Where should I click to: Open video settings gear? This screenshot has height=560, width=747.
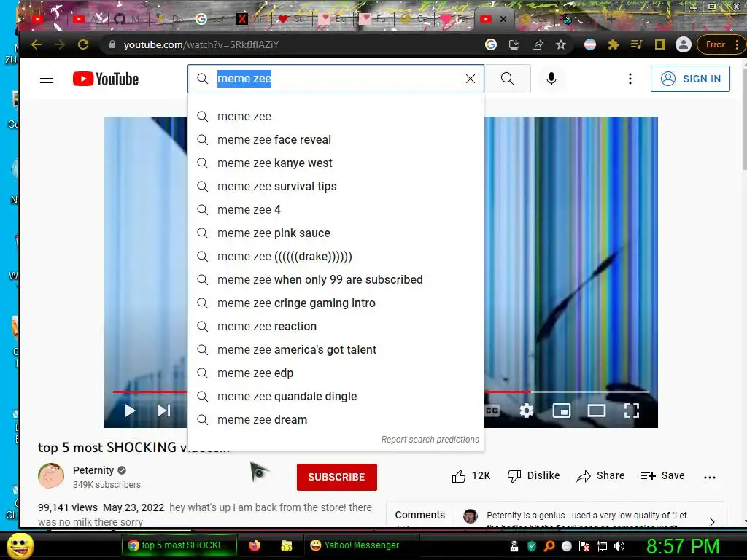point(527,411)
